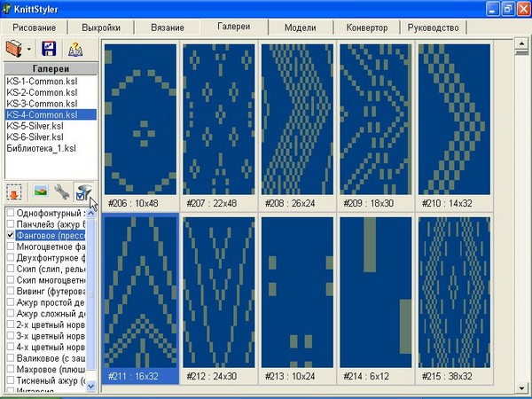The image size is (532, 399).
Task: Check the Валиковое filter checkbox
Action: click(x=11, y=358)
